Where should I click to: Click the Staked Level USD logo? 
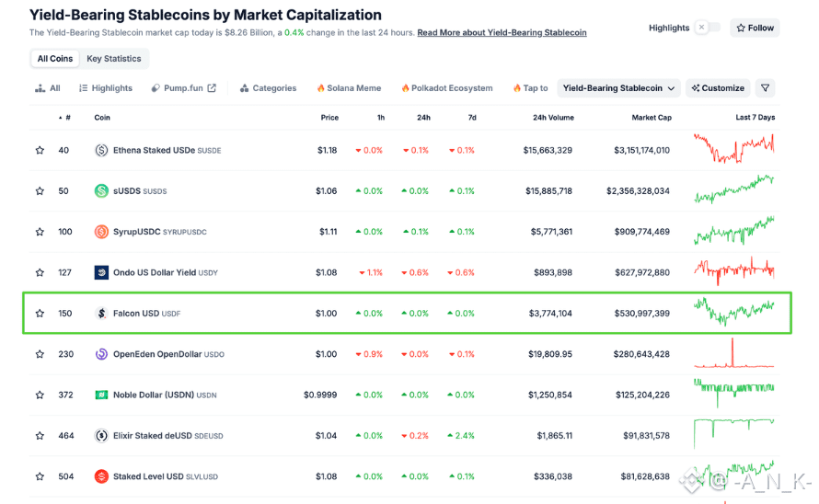(101, 476)
